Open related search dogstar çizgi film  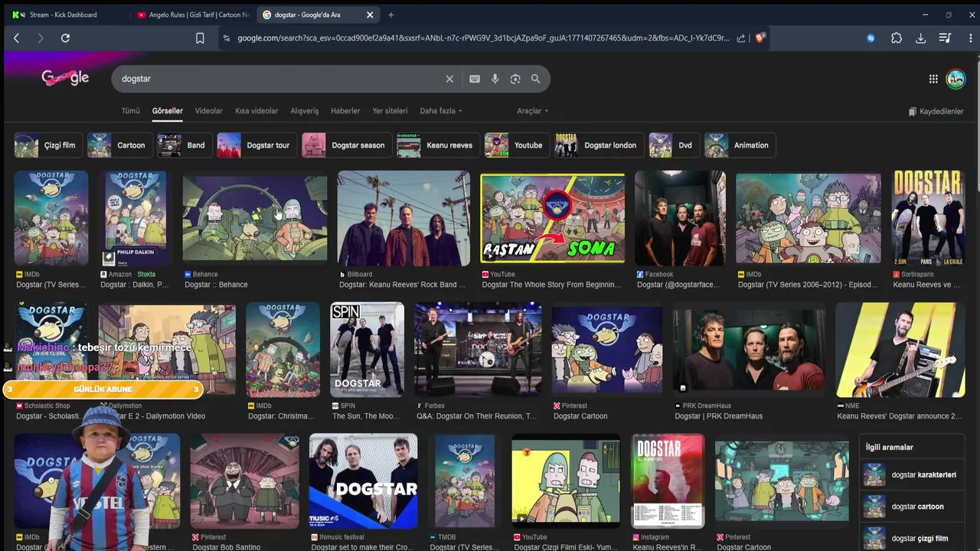point(911,538)
